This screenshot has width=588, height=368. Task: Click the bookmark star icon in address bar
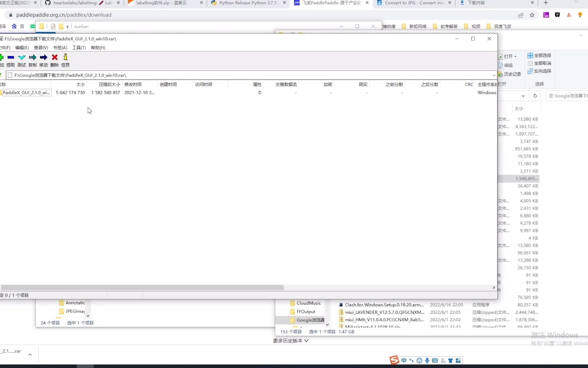[x=532, y=15]
